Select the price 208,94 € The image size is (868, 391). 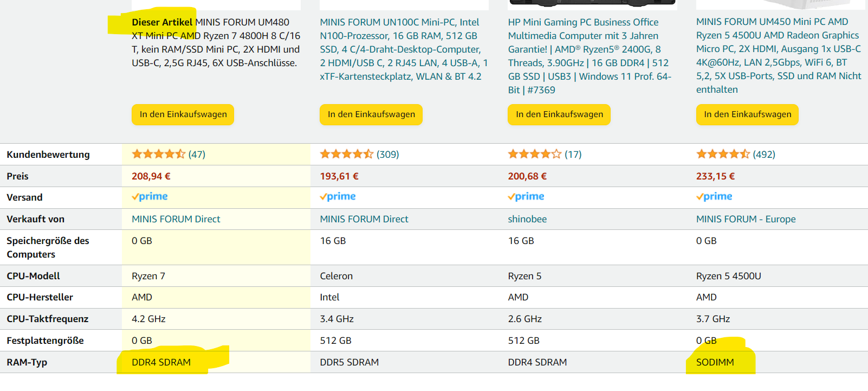tap(151, 176)
